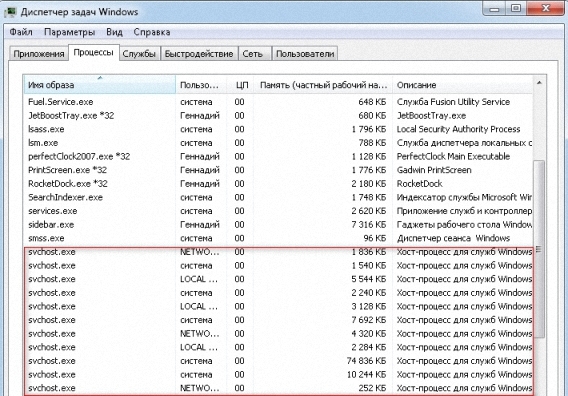Open the Справка menu

152,32
